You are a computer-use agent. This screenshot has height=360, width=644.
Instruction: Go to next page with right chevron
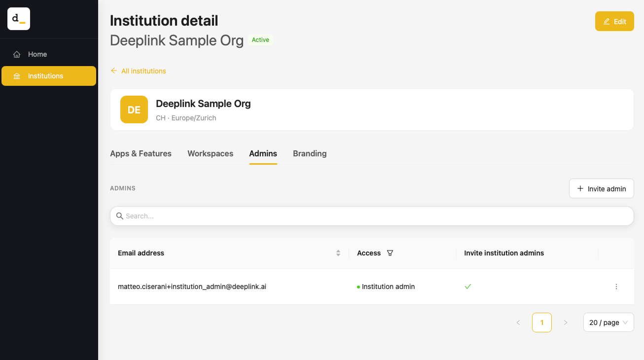pyautogui.click(x=566, y=323)
